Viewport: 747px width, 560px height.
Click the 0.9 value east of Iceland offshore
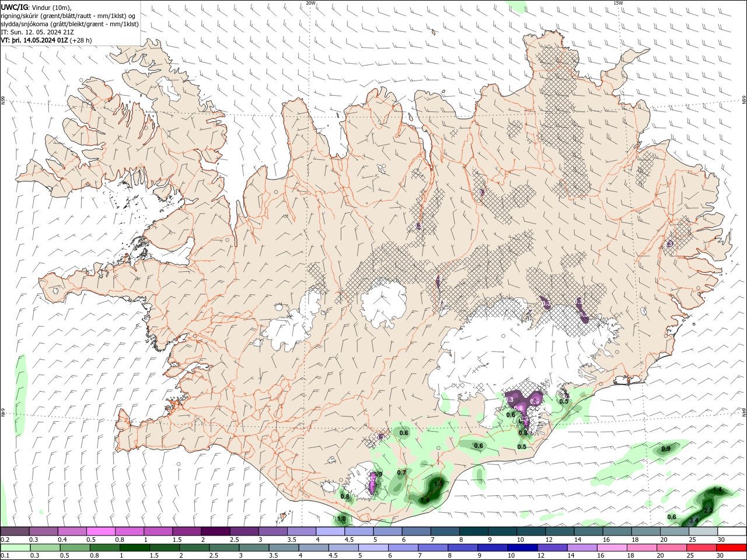[x=666, y=448]
